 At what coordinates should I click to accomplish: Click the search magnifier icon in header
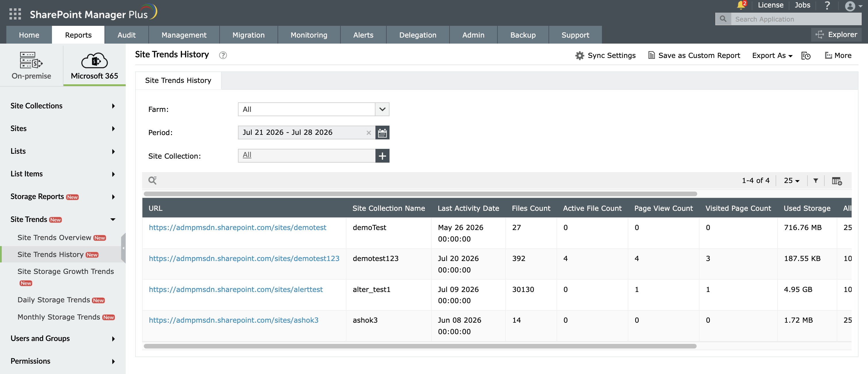(723, 19)
